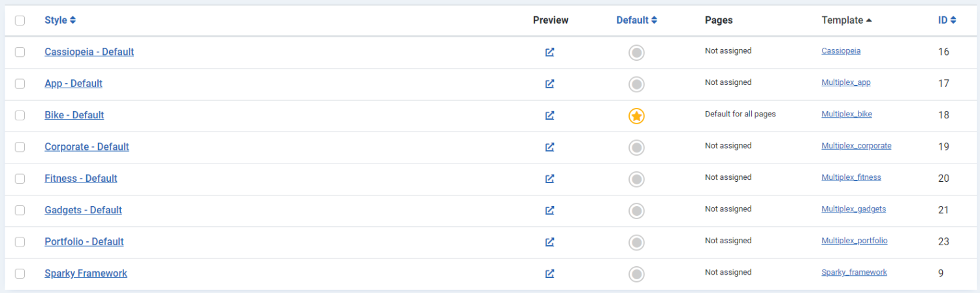
Task: Open the Corporate - Default style
Action: tap(87, 146)
